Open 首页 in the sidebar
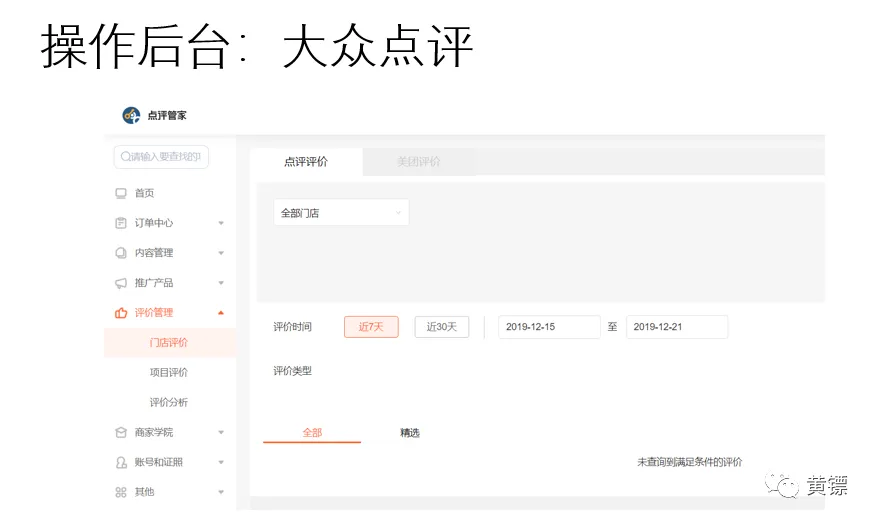This screenshot has width=876, height=524. (x=144, y=193)
